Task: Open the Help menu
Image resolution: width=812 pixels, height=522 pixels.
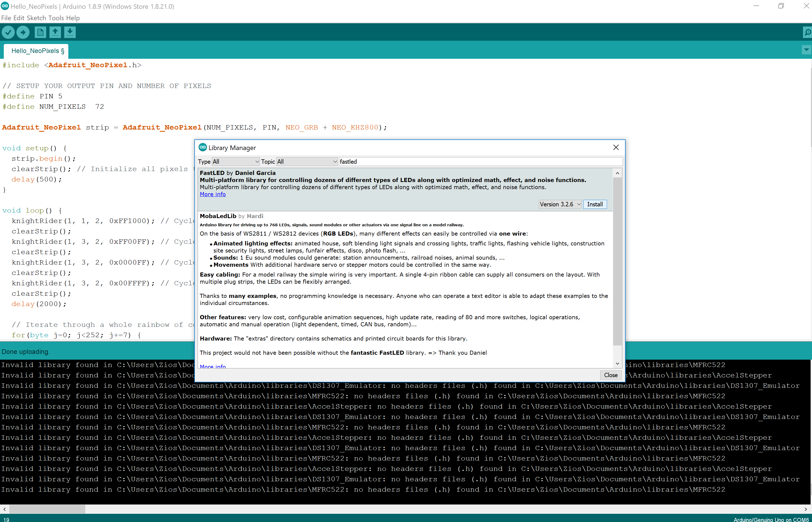Action: click(x=73, y=18)
